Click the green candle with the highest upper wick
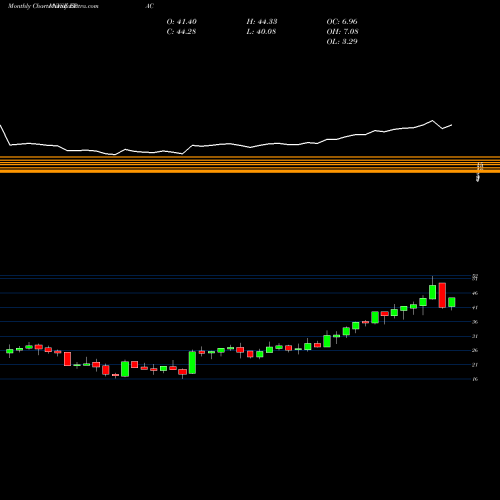Screen dimensions: 500x500 (433, 292)
